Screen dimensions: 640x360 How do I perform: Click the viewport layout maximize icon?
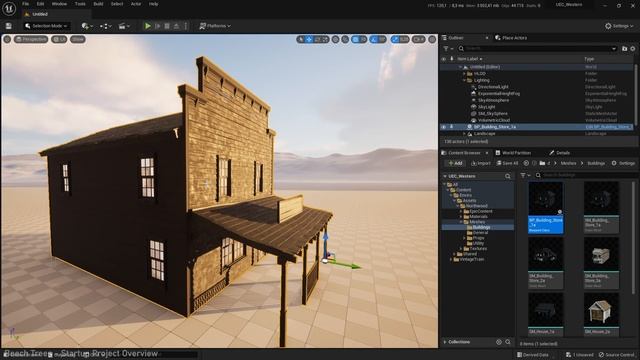coord(432,39)
